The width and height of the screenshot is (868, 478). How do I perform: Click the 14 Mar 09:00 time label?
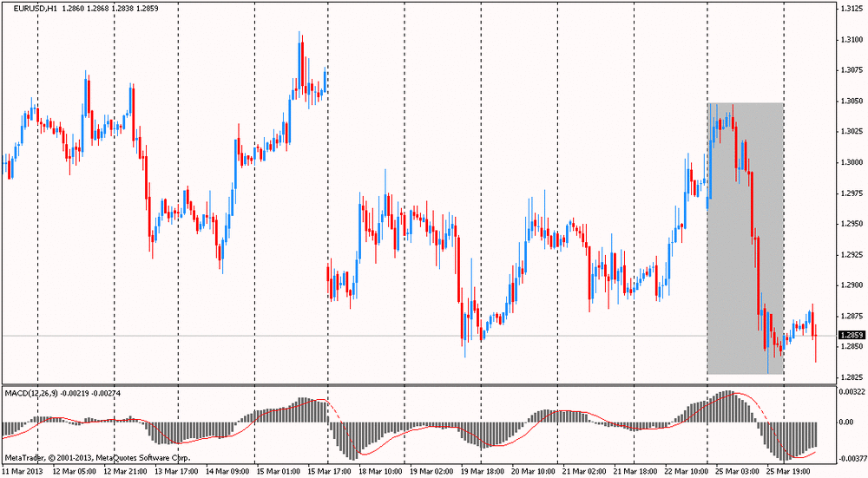(228, 472)
